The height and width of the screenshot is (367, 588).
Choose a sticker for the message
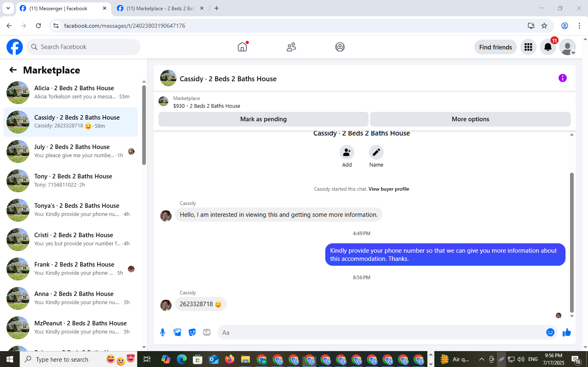192,332
